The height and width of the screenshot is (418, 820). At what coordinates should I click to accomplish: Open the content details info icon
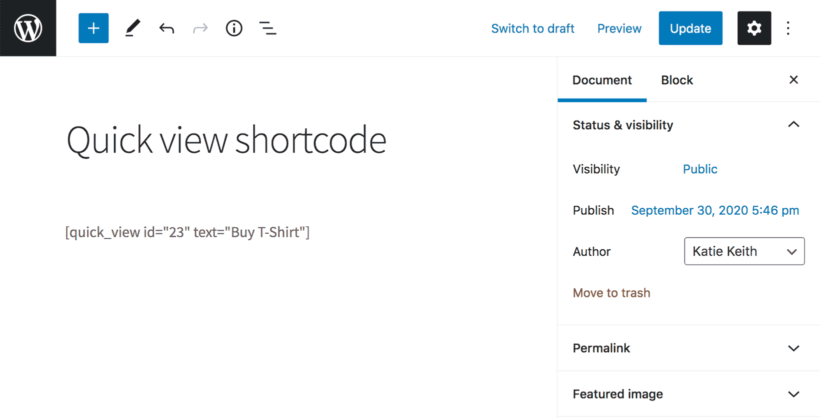[x=234, y=28]
